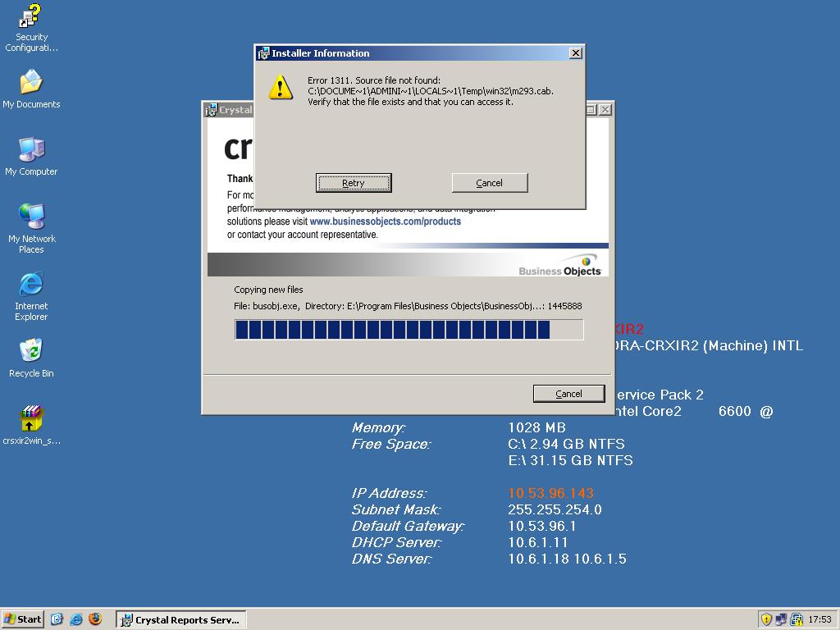Viewport: 840px width, 630px height.
Task: Click the default gateway 10.53.96.1
Action: coord(542,526)
